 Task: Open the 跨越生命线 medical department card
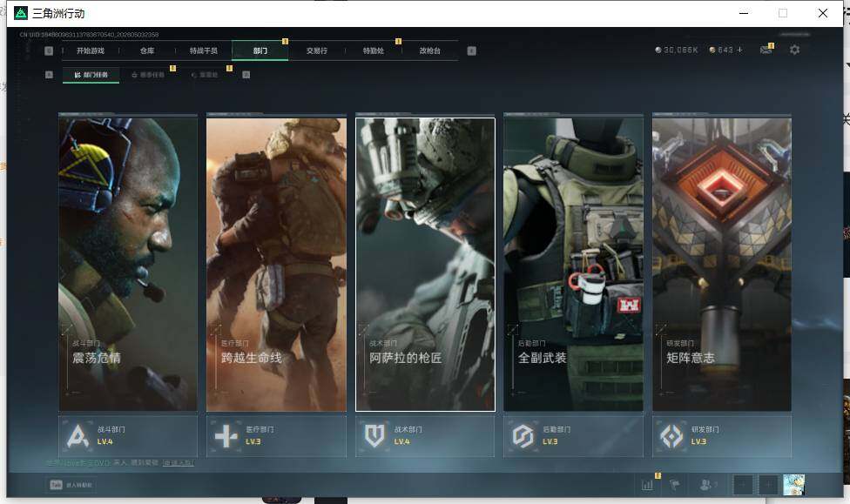click(x=276, y=265)
